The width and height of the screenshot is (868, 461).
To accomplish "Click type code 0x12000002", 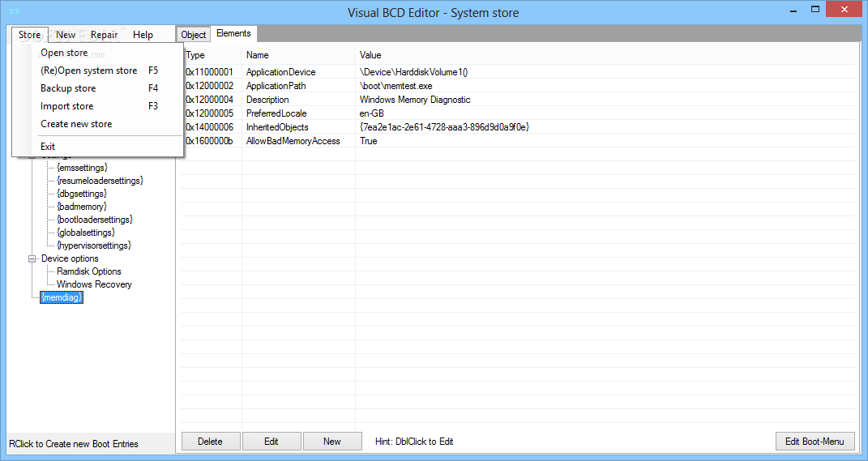I will click(209, 86).
